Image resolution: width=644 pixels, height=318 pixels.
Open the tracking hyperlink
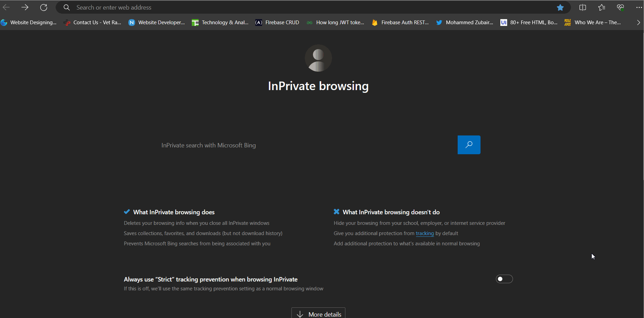pos(425,233)
